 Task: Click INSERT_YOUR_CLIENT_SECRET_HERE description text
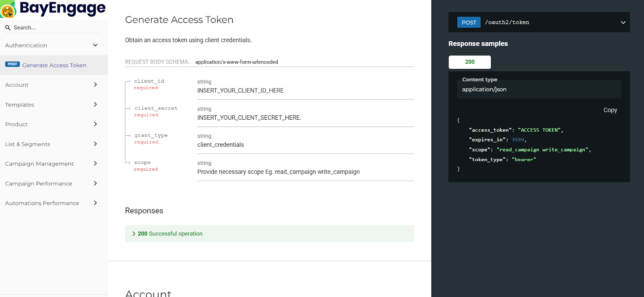click(x=249, y=118)
